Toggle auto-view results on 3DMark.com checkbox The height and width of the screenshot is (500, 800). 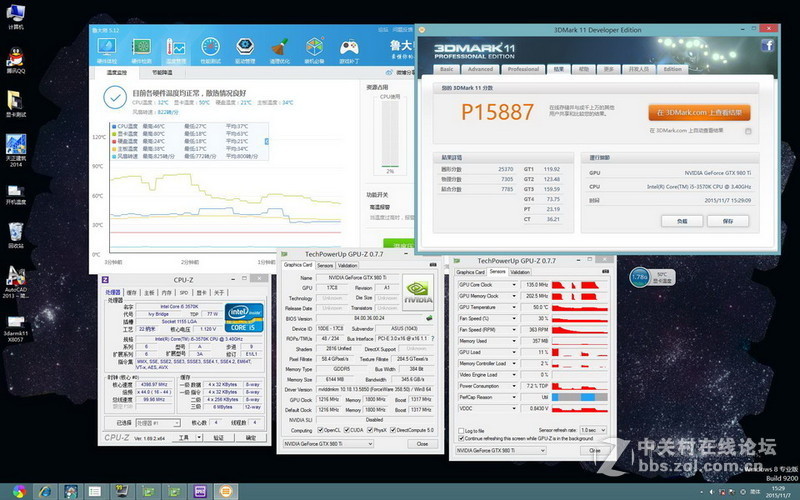[748, 131]
